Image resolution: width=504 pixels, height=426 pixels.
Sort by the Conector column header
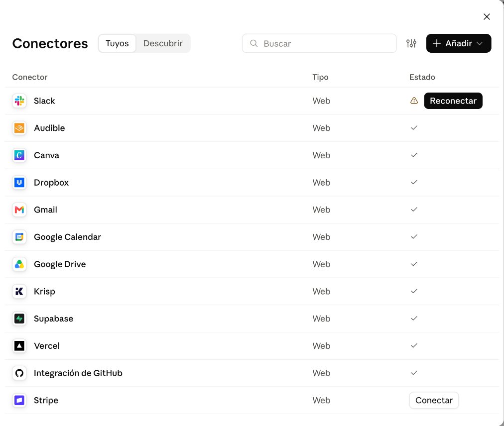click(x=30, y=77)
